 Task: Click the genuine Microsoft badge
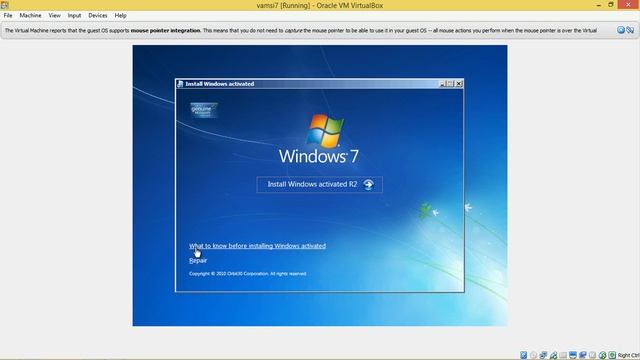click(204, 110)
